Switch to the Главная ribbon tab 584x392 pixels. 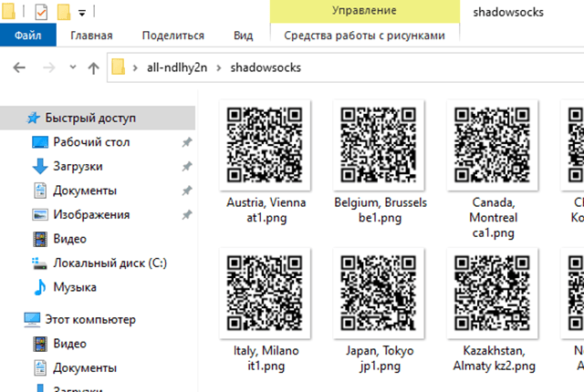[x=91, y=36]
